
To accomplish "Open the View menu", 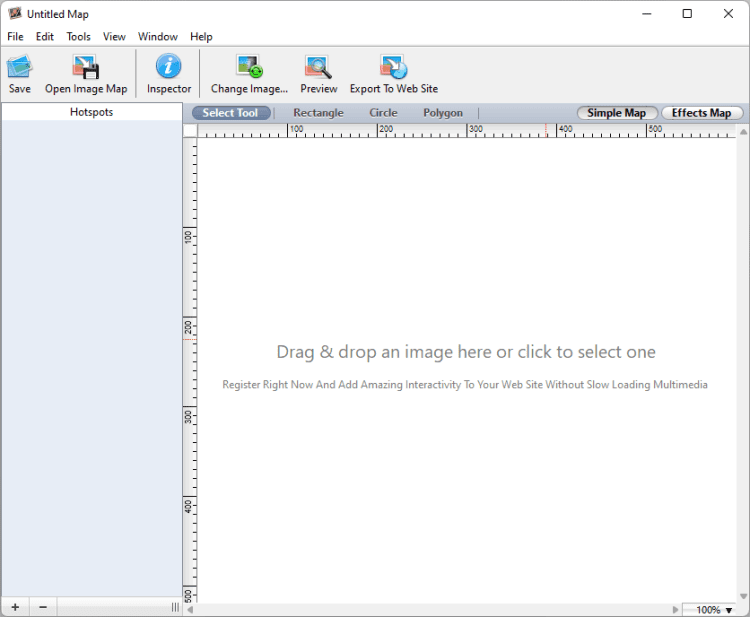I will 114,36.
